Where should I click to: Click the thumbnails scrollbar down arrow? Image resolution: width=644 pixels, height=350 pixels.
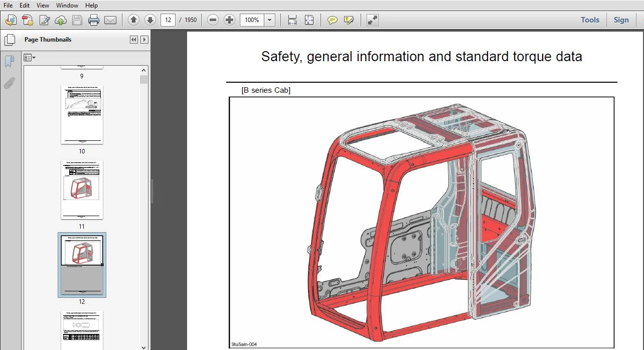pyautogui.click(x=144, y=346)
